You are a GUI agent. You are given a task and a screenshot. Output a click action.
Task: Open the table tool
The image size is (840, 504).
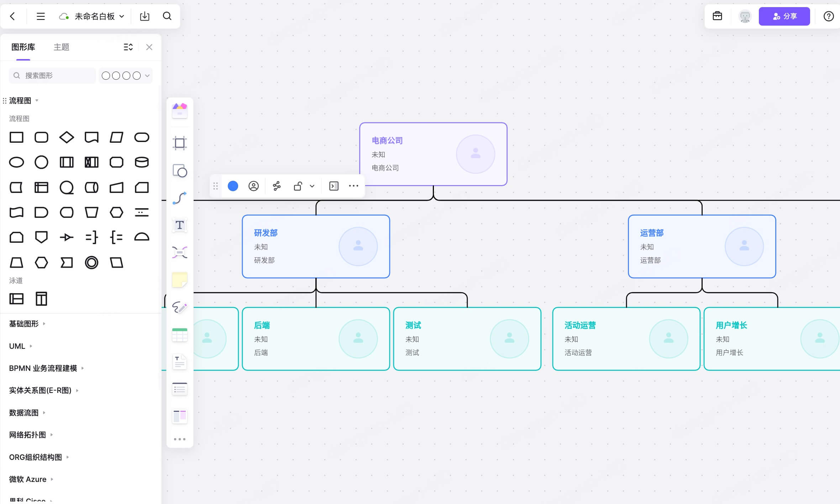(x=179, y=335)
